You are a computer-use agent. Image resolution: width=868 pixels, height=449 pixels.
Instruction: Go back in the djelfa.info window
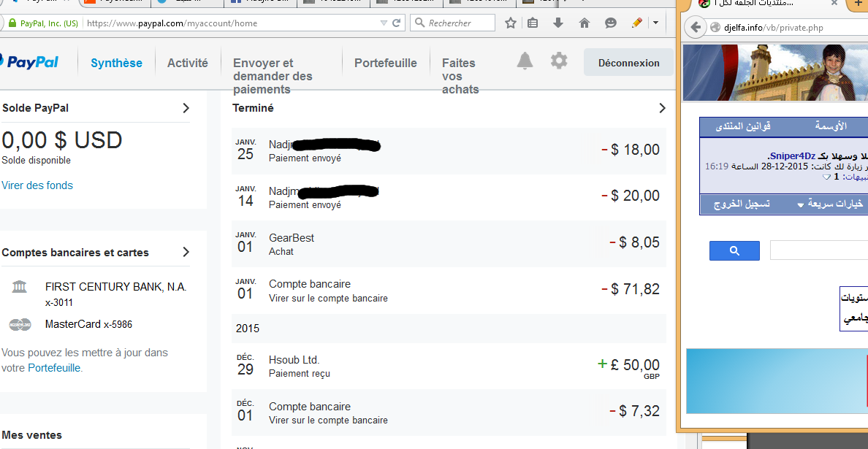[696, 27]
